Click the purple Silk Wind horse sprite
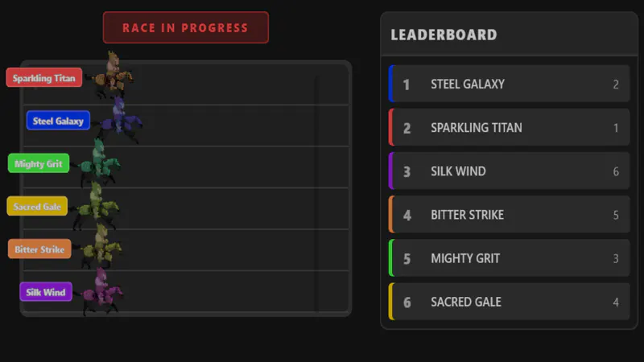 pyautogui.click(x=102, y=291)
